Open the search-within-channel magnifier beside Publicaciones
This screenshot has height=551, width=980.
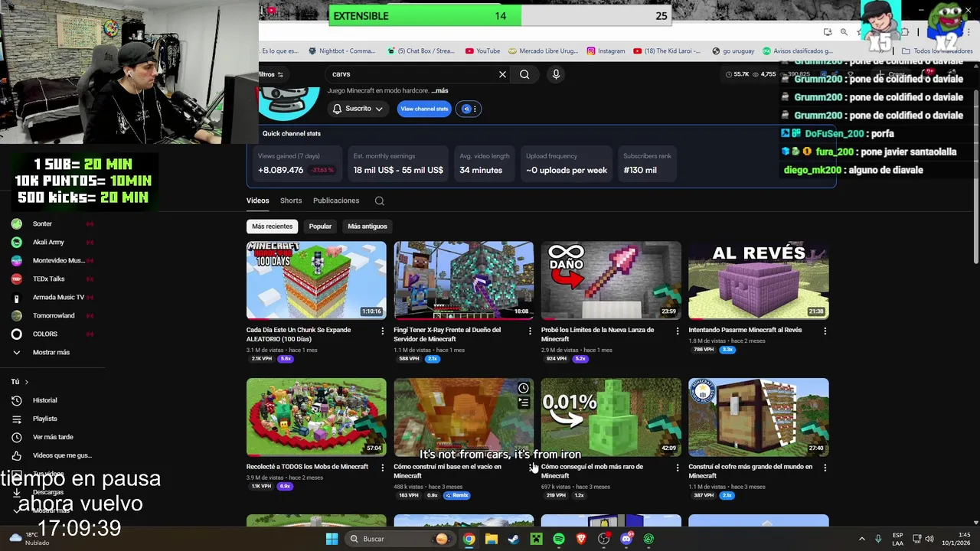pos(379,201)
